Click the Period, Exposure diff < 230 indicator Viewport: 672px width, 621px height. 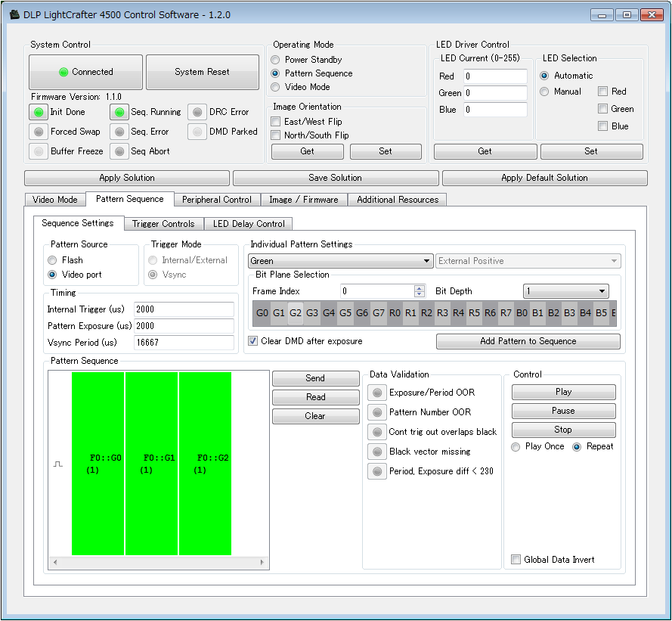click(x=377, y=472)
